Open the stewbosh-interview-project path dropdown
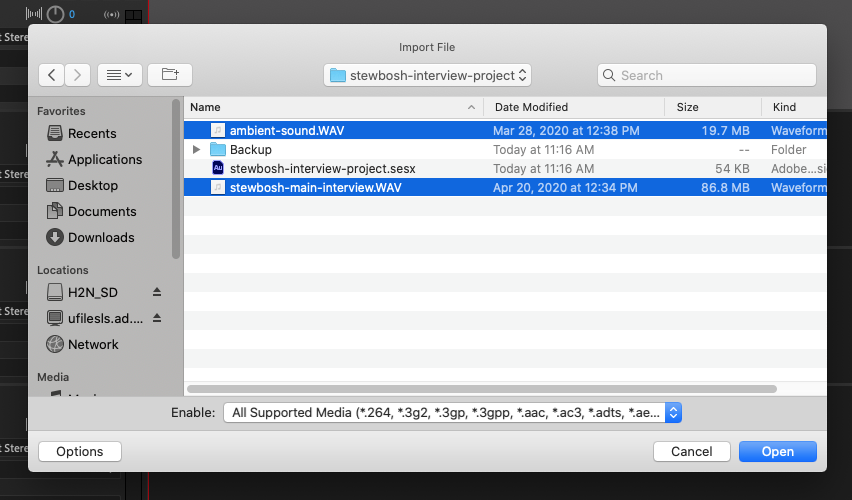 (x=427, y=75)
